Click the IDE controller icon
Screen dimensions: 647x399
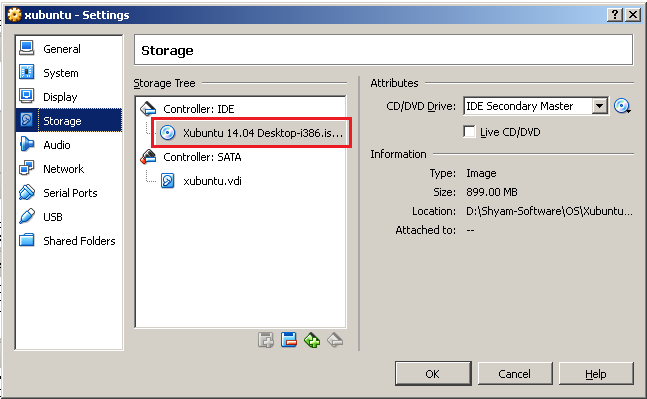(148, 109)
